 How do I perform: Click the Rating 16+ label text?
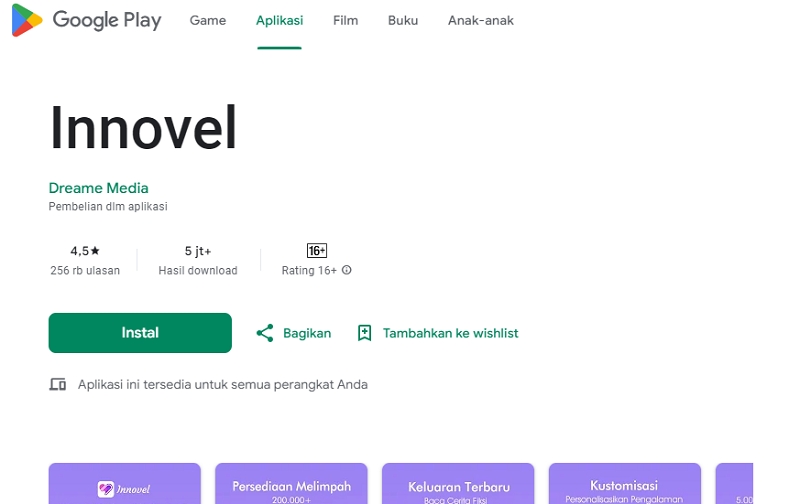pyautogui.click(x=309, y=270)
